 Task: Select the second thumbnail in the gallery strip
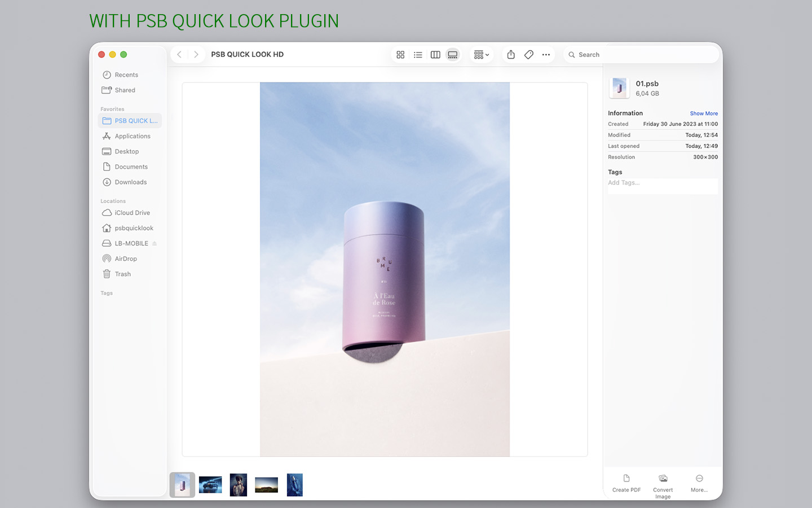(210, 485)
